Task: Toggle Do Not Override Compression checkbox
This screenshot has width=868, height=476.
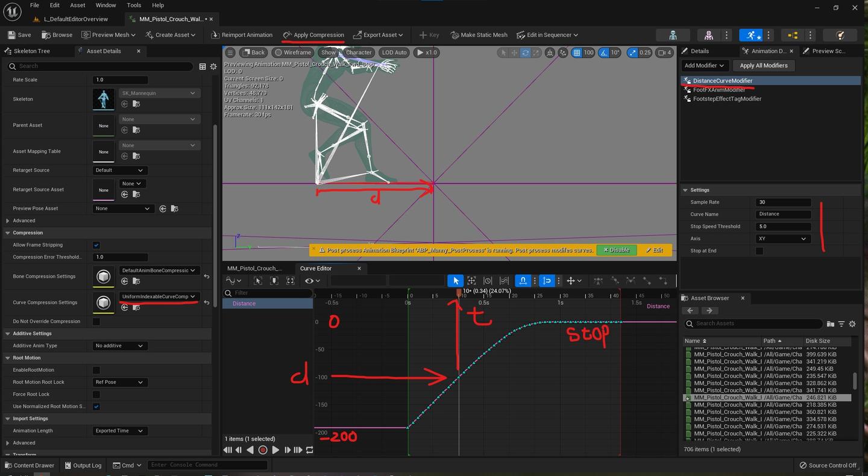Action: [96, 322]
